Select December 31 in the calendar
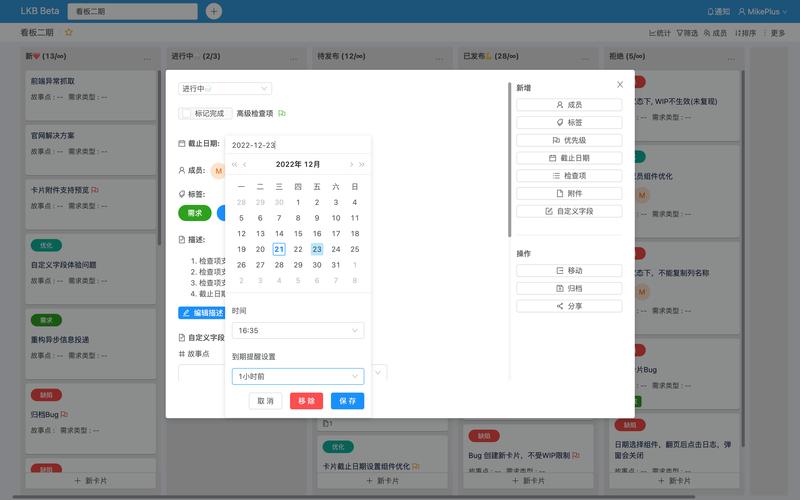The image size is (800, 500). point(336,265)
